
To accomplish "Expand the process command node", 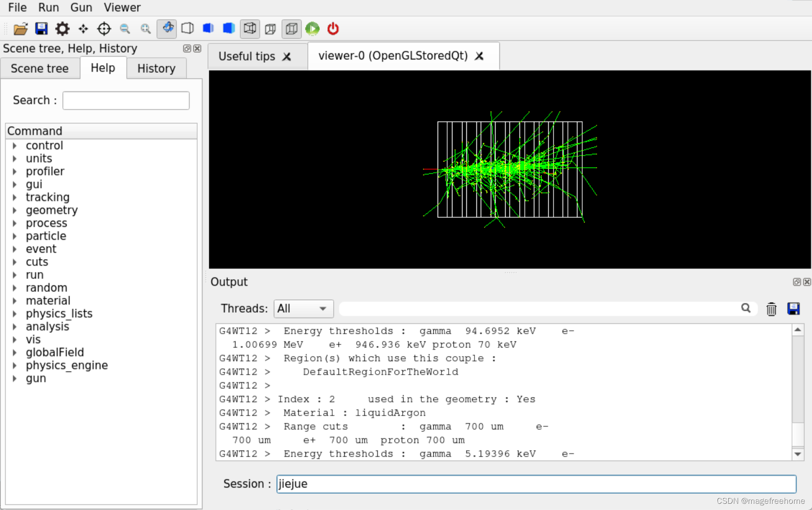I will (x=15, y=223).
